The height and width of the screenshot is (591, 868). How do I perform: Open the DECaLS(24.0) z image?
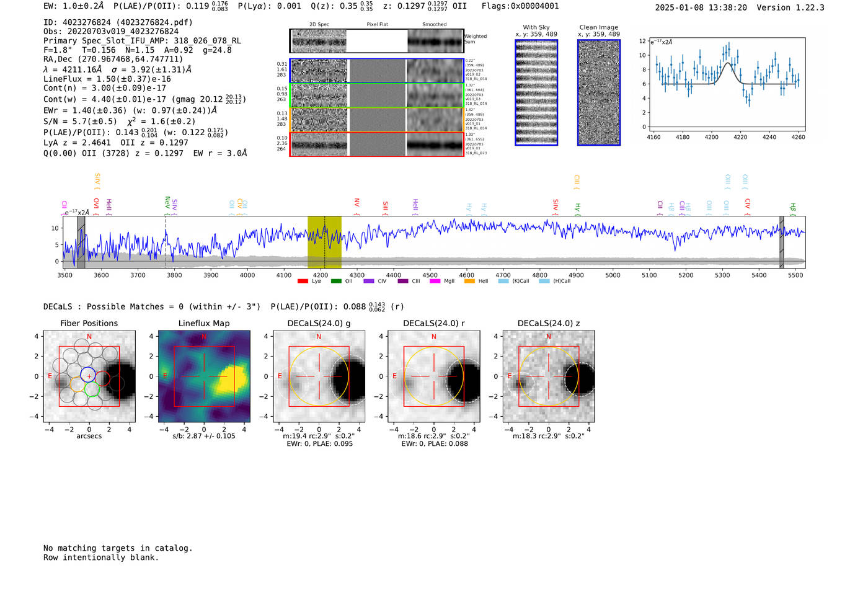[x=549, y=376]
